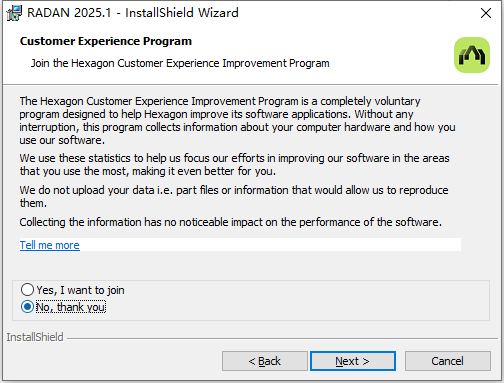This screenshot has height=383, width=504.
Task: Proceed with the "Next >" button
Action: [353, 361]
